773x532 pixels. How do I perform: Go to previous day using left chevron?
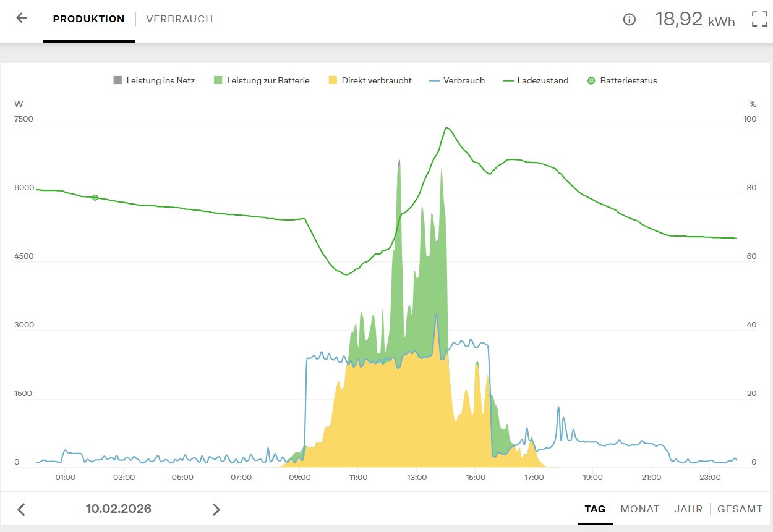21,510
